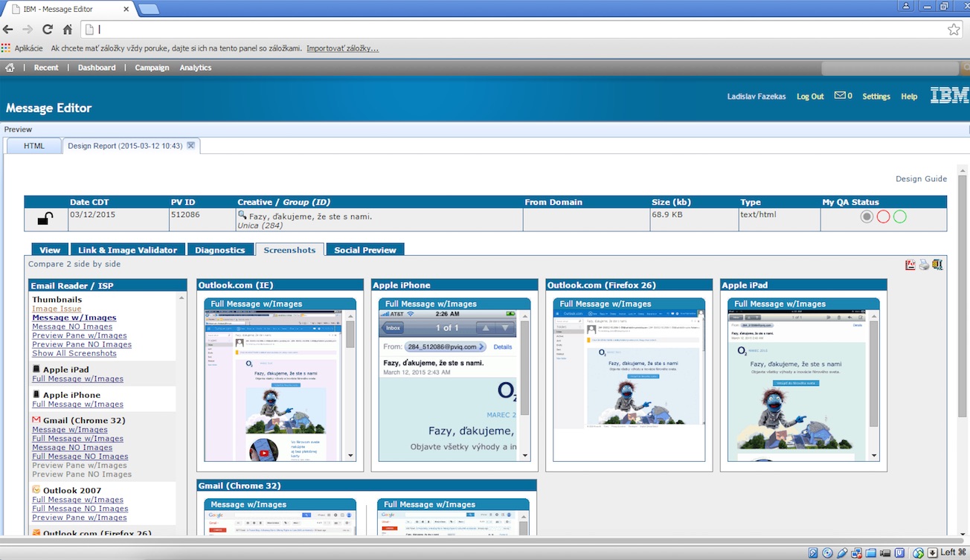Open the Dashboard menu item
Viewport: 970px width, 560px height.
coord(97,68)
